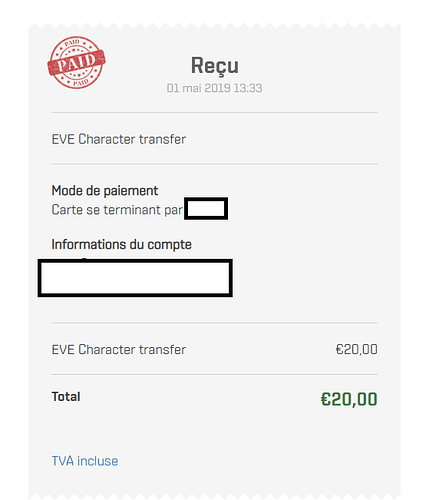Click the redacted card number box
Viewport: 436px width, 500px height.
(x=206, y=209)
